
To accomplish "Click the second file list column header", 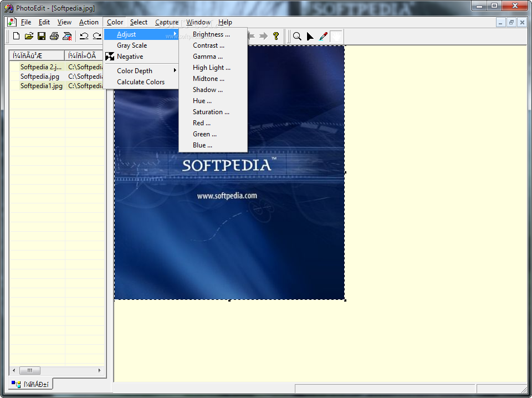I will (x=84, y=55).
